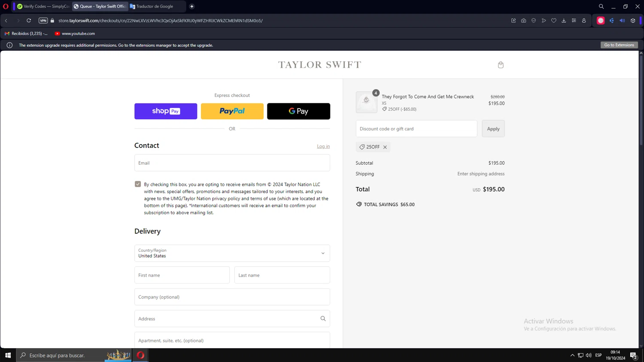Viewport: 644px width, 362px height.
Task: Click the info icon in extension notice
Action: [9, 45]
